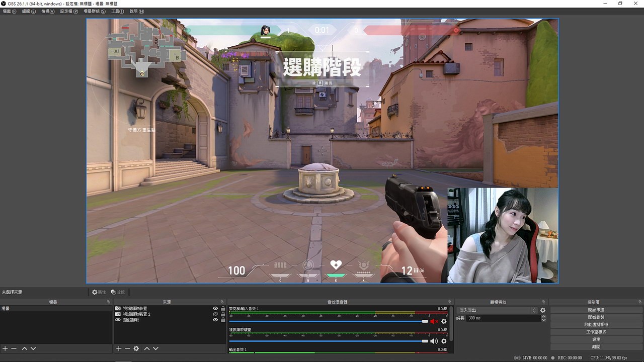Screen dimensions: 644x362
Task: Add a new source with the plus icon in the 來源 panel
Action: [119, 348]
